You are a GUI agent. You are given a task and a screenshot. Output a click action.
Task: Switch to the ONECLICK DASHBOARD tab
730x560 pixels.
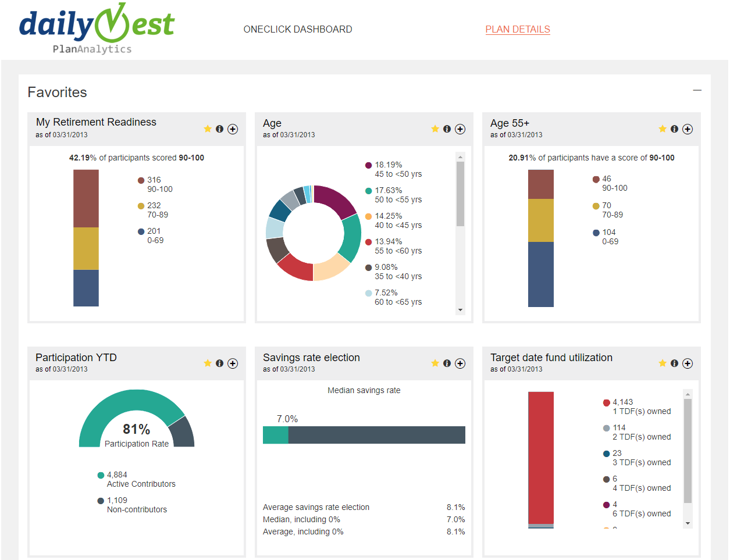pyautogui.click(x=298, y=29)
